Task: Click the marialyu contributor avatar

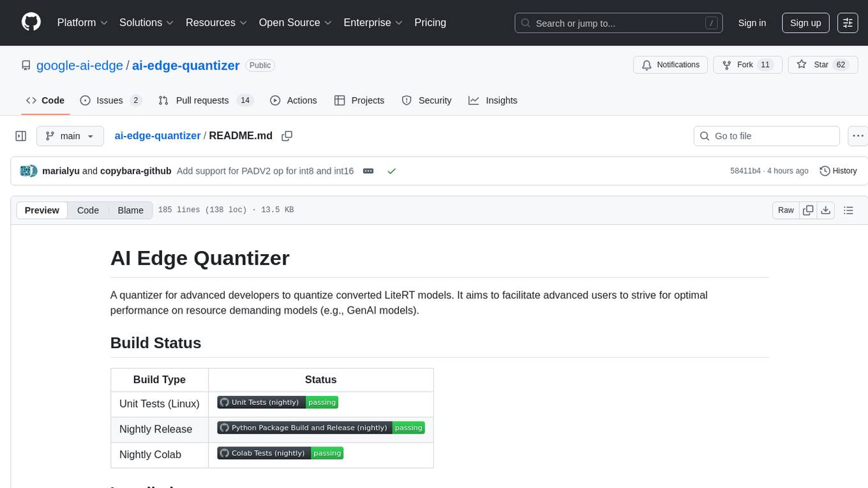Action: click(26, 171)
